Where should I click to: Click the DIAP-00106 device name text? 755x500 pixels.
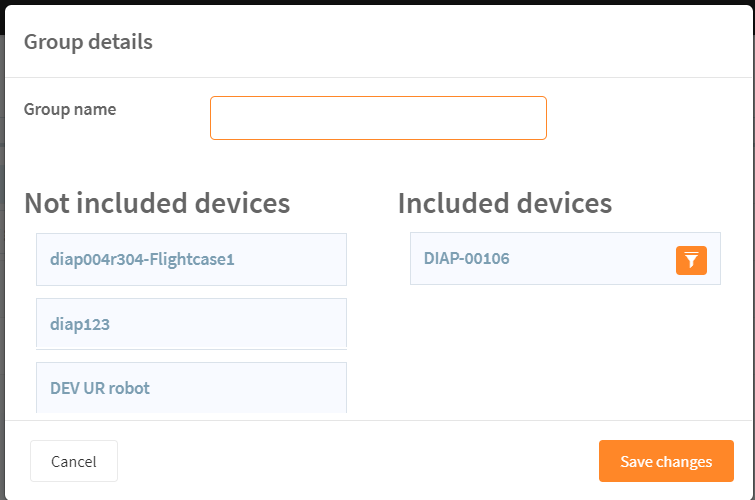pos(466,259)
